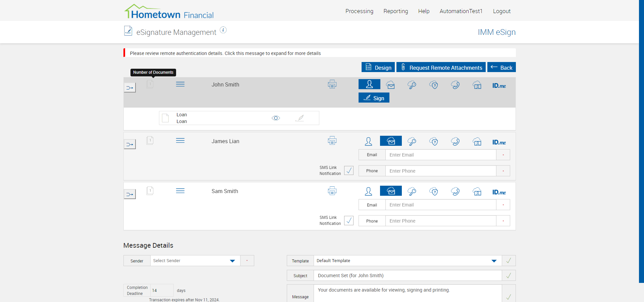Viewport: 644px width, 302px height.
Task: Select email delivery for Sam Smith
Action: tap(391, 191)
